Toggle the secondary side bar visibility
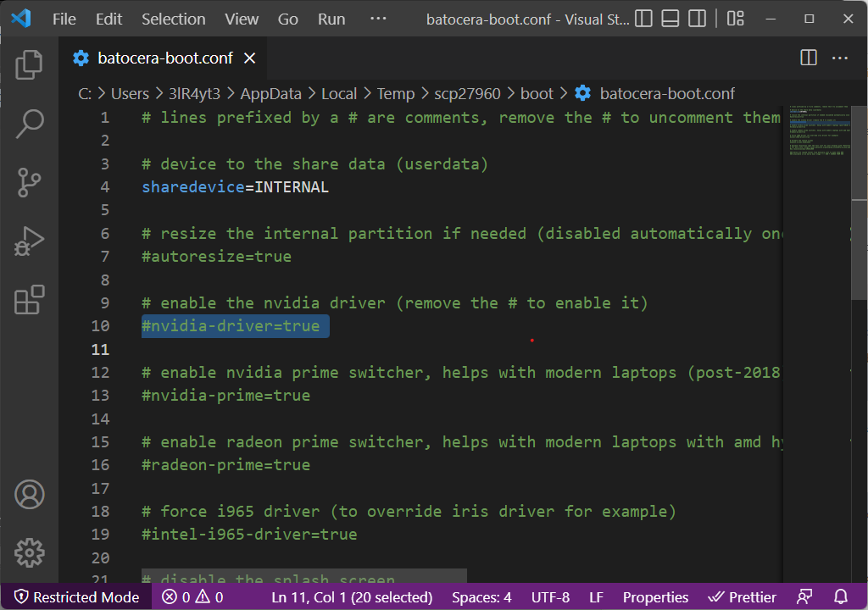This screenshot has width=868, height=610. click(x=697, y=19)
